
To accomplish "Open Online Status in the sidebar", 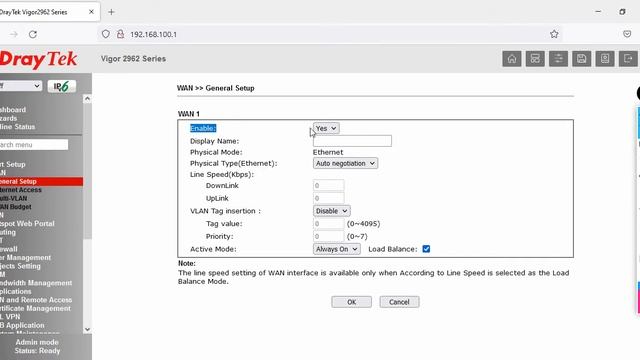I will pyautogui.click(x=18, y=127).
